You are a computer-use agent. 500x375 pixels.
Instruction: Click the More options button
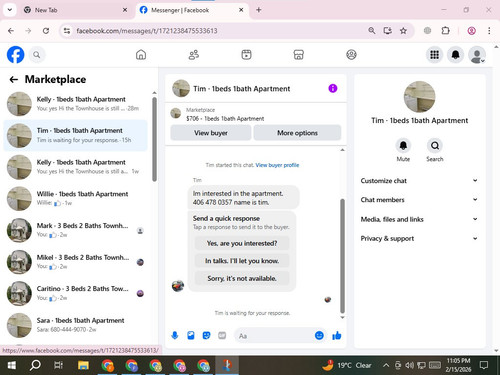[297, 133]
